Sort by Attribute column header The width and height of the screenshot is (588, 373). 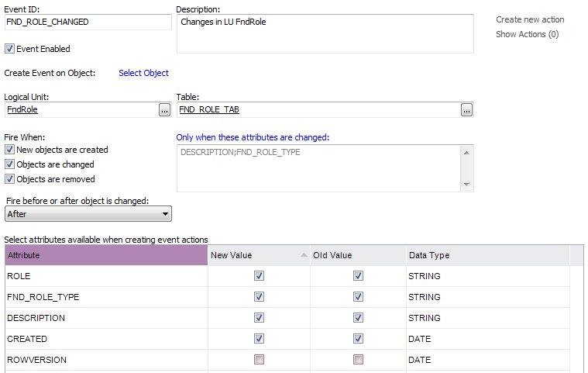coord(106,255)
